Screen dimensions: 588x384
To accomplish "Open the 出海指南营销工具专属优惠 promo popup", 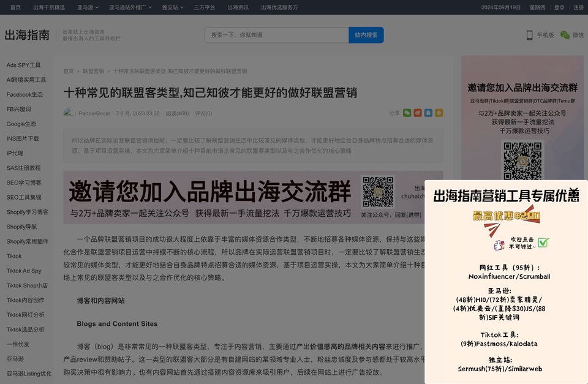I will pyautogui.click(x=507, y=282).
